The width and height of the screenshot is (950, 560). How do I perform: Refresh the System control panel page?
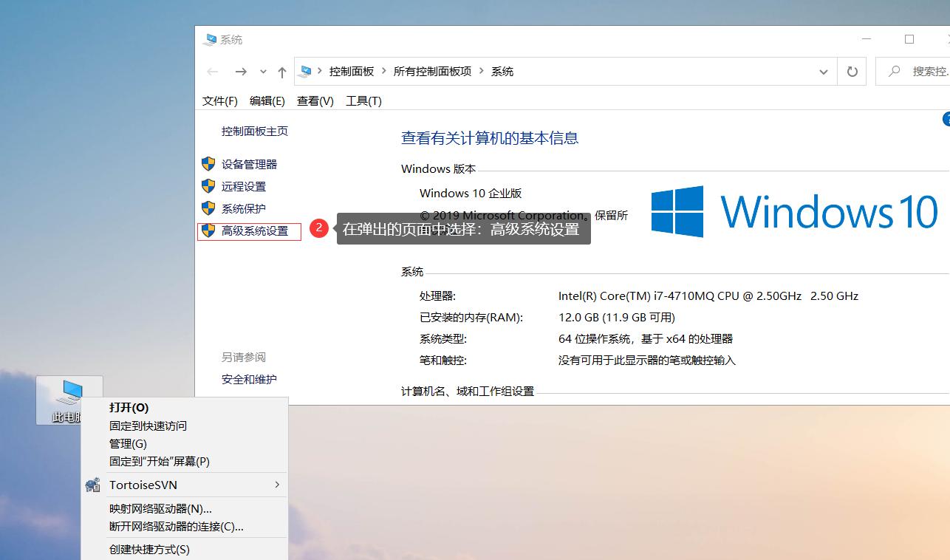click(x=852, y=72)
